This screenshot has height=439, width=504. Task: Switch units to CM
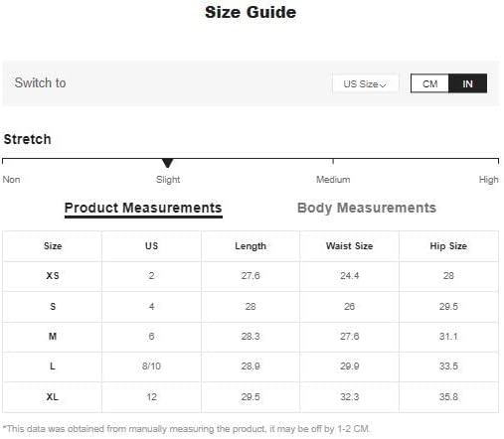click(429, 83)
